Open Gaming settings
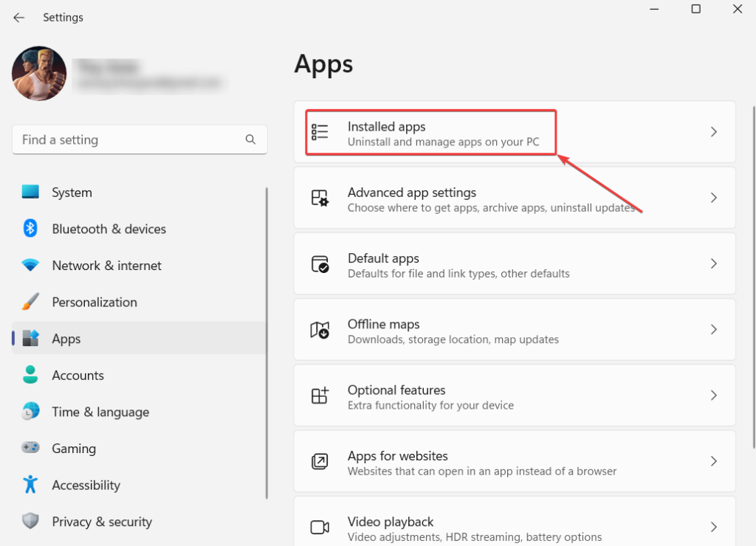This screenshot has width=756, height=546. [x=139, y=449]
